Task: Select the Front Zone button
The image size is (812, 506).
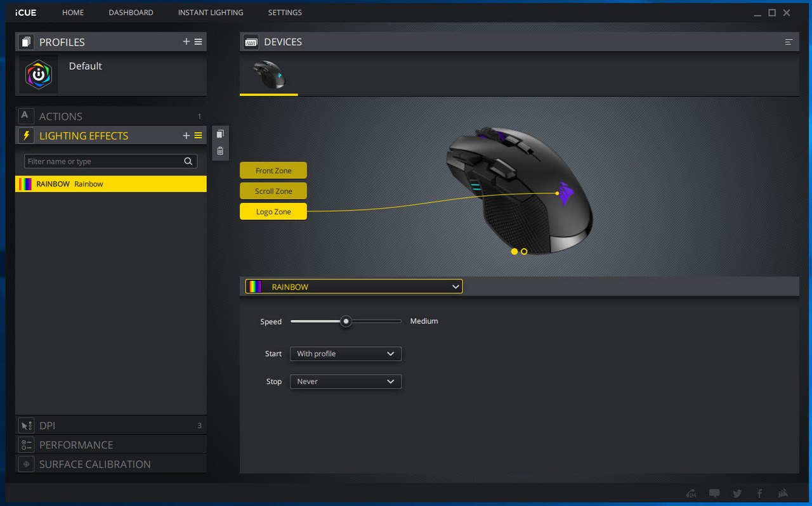Action: click(x=273, y=171)
